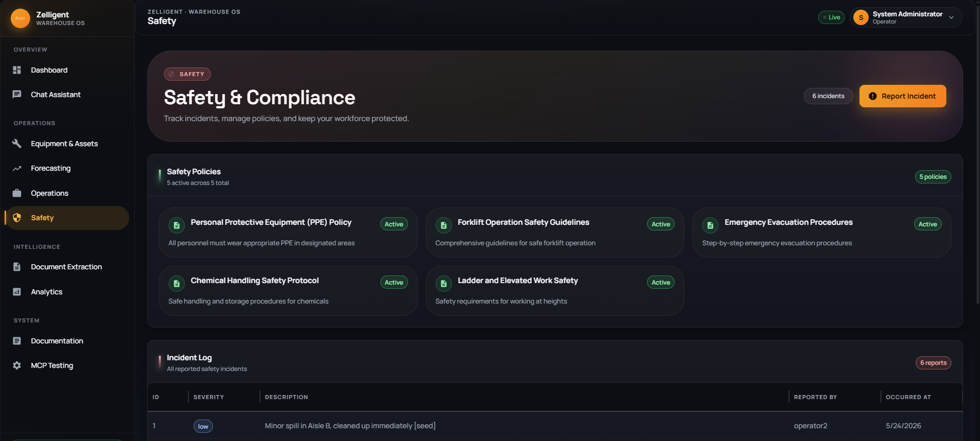Open the MCP Testing gear icon

(17, 365)
